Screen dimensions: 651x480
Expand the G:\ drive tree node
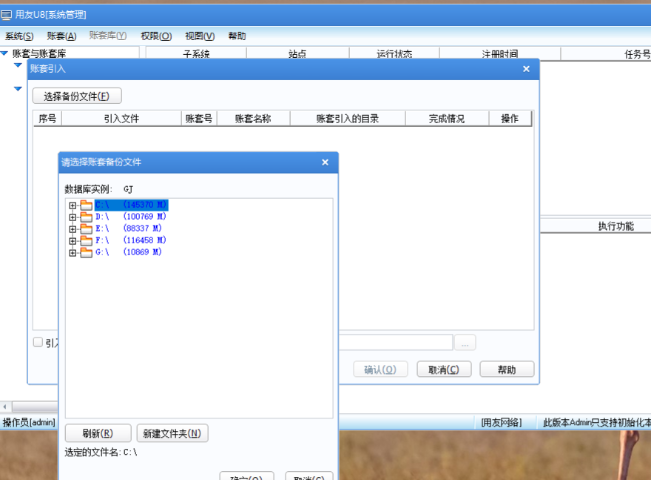pos(72,253)
